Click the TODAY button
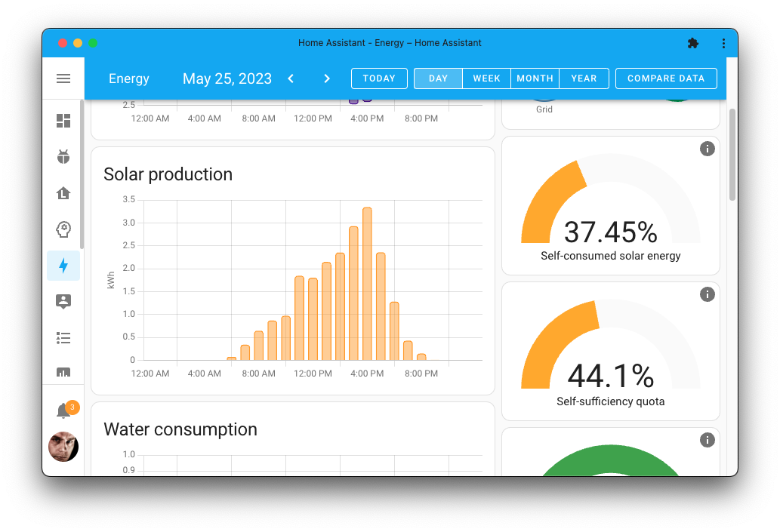Screen dimensions: 780x532 coord(379,78)
